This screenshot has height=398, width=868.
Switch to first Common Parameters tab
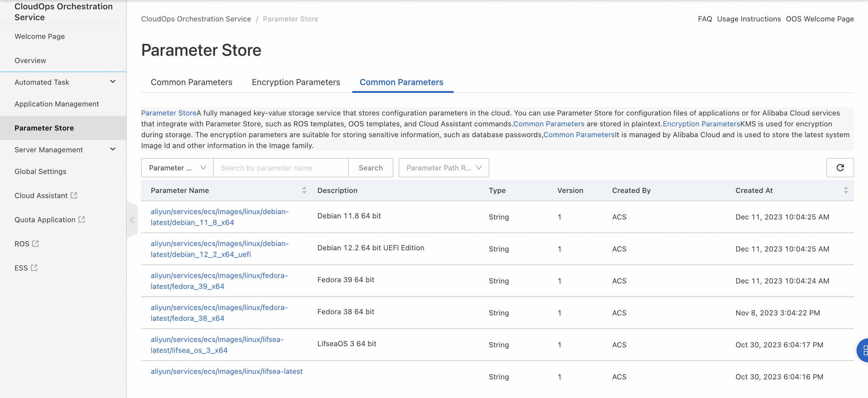click(x=191, y=82)
